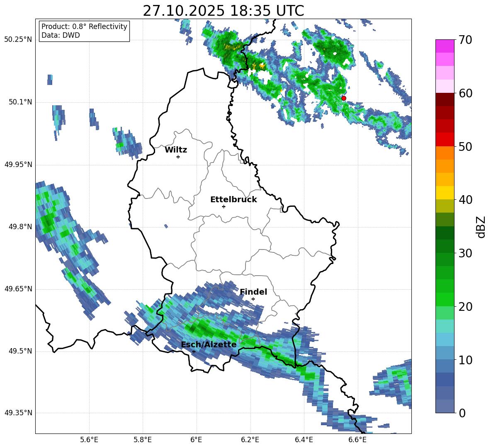Click the cross marker below Esch/Alzette
Image resolution: width=491 pixels, height=448 pixels.
click(194, 351)
